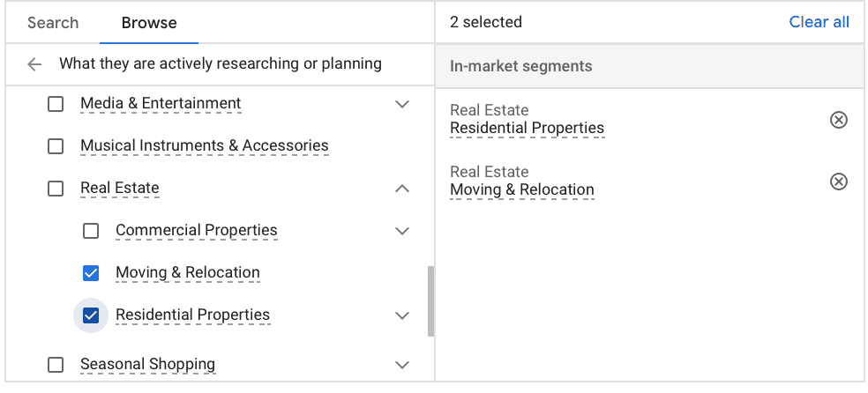Check the Musical Instruments & Accessories checkbox
This screenshot has width=868, height=393.
click(x=56, y=146)
